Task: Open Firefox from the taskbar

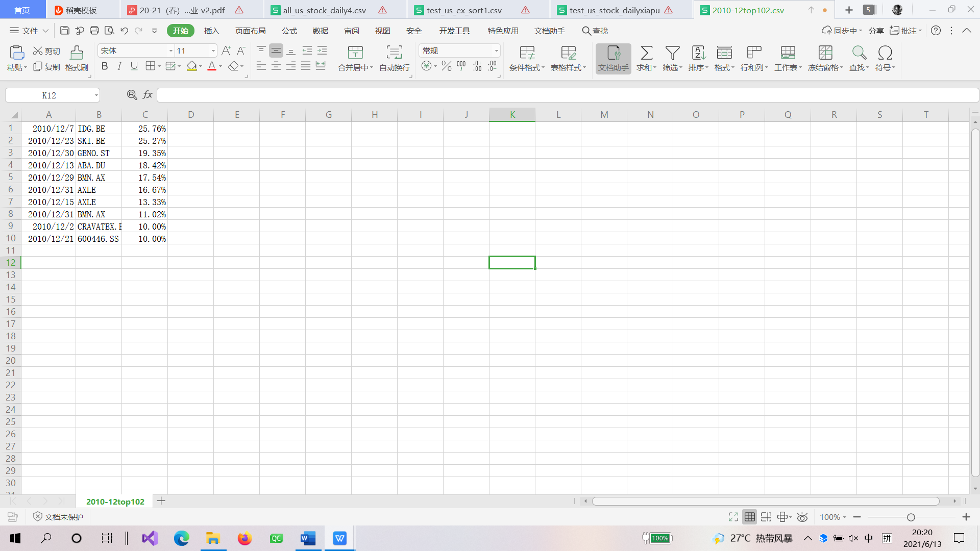Action: click(x=244, y=538)
